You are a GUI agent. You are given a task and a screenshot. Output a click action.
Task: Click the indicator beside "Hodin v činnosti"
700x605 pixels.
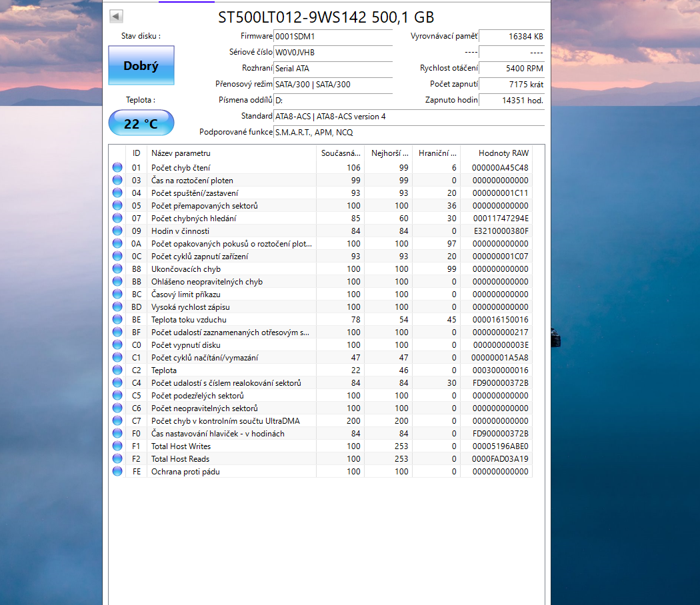coord(117,231)
